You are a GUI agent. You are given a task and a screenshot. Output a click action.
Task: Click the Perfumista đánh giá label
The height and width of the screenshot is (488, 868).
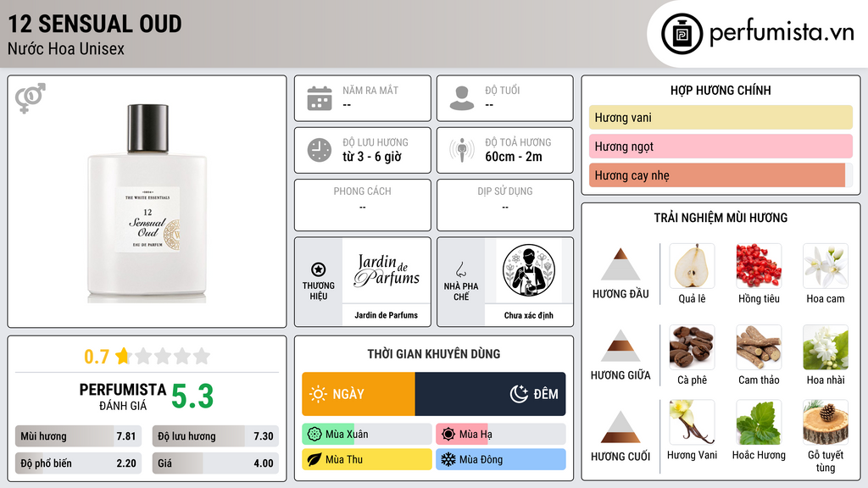coord(123,396)
